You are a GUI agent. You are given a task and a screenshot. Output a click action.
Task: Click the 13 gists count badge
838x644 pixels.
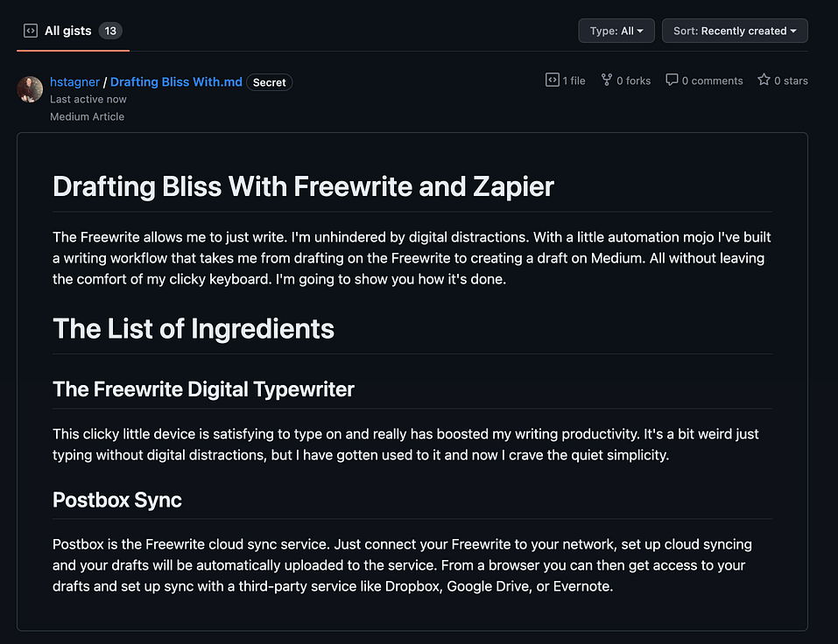point(110,31)
